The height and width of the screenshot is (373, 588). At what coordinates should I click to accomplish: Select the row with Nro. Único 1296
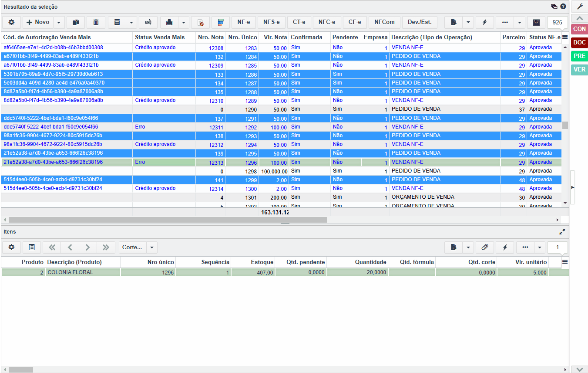(x=281, y=162)
